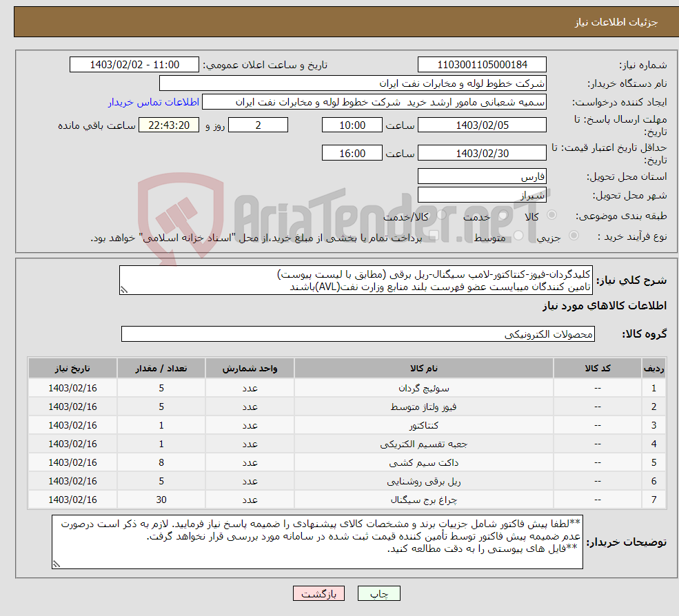Click the goods group field محصولات الکترونیکی

coord(358,333)
